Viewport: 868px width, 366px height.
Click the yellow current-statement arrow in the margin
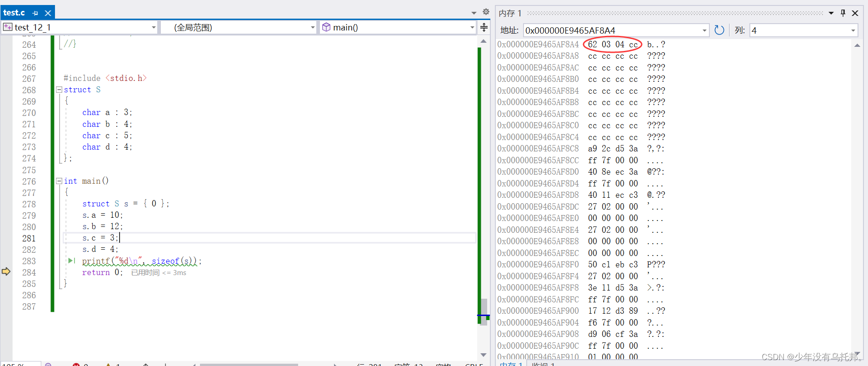(x=6, y=271)
